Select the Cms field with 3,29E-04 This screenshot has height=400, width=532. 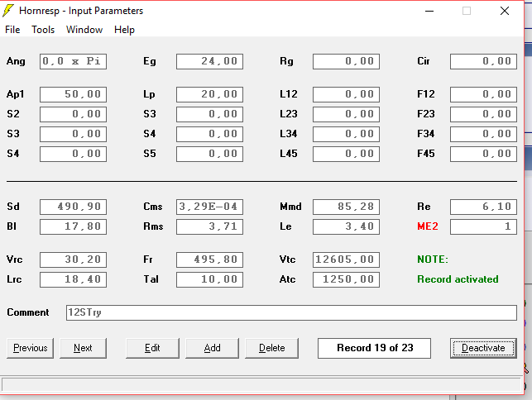coord(209,207)
